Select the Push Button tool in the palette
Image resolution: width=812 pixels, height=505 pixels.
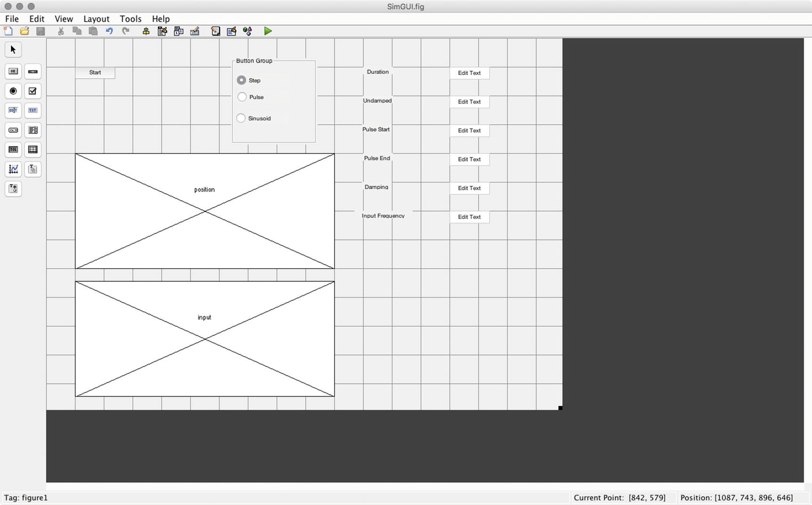tap(13, 71)
